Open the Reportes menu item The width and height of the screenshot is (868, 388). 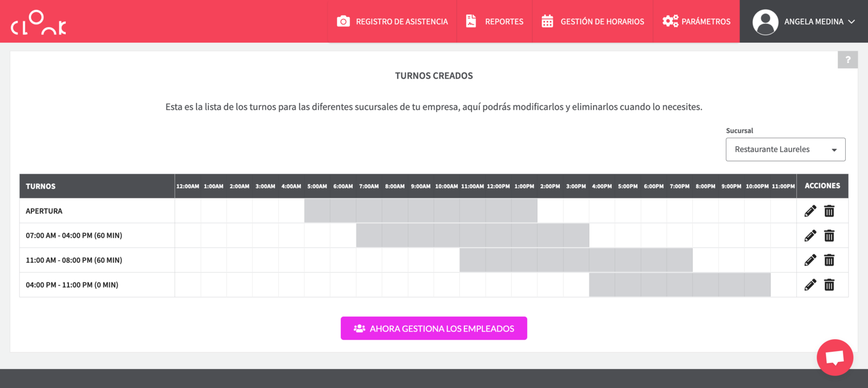point(494,22)
